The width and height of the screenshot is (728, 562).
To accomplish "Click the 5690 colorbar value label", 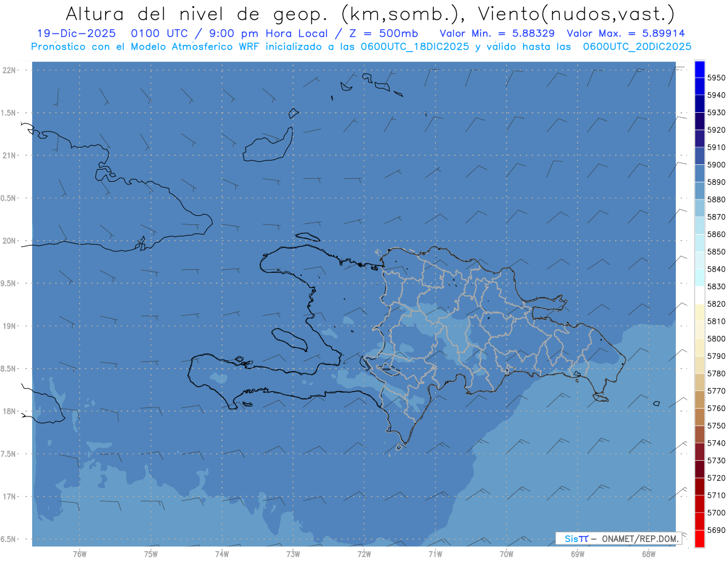I will (x=716, y=530).
